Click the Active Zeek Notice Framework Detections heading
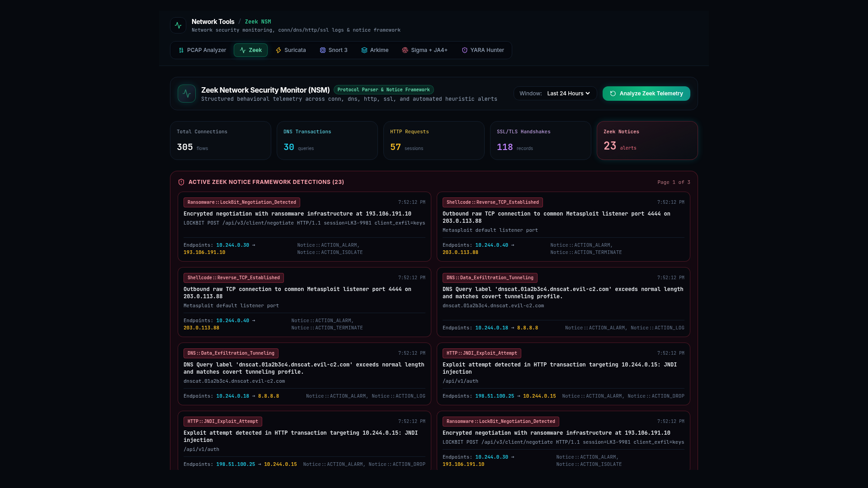The height and width of the screenshot is (488, 868). point(266,182)
